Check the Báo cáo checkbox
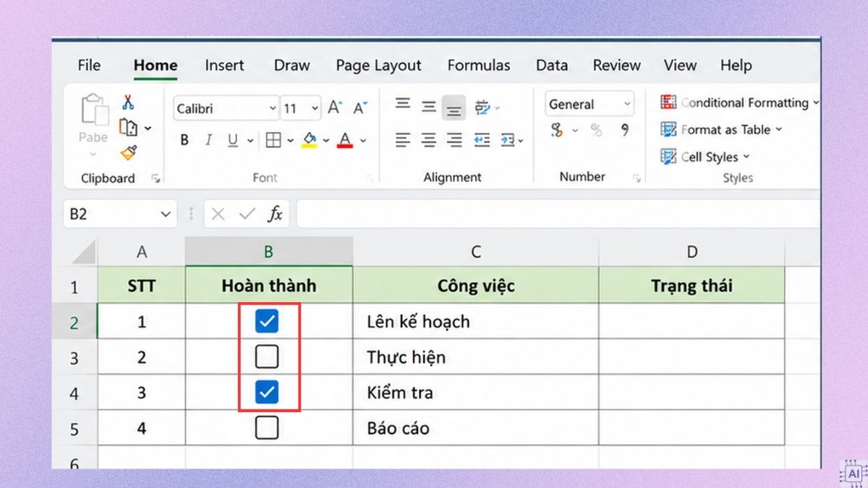 pos(267,428)
